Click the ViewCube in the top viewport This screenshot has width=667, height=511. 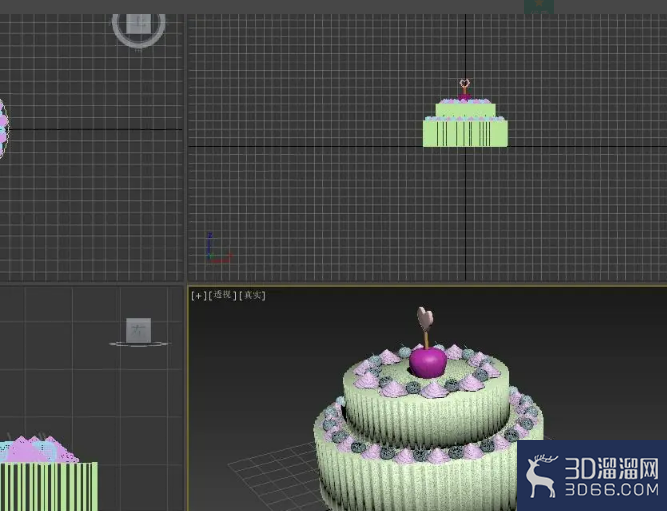point(139,24)
